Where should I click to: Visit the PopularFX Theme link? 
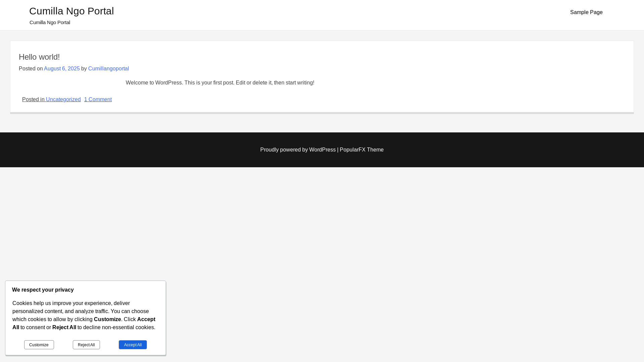[x=362, y=149]
